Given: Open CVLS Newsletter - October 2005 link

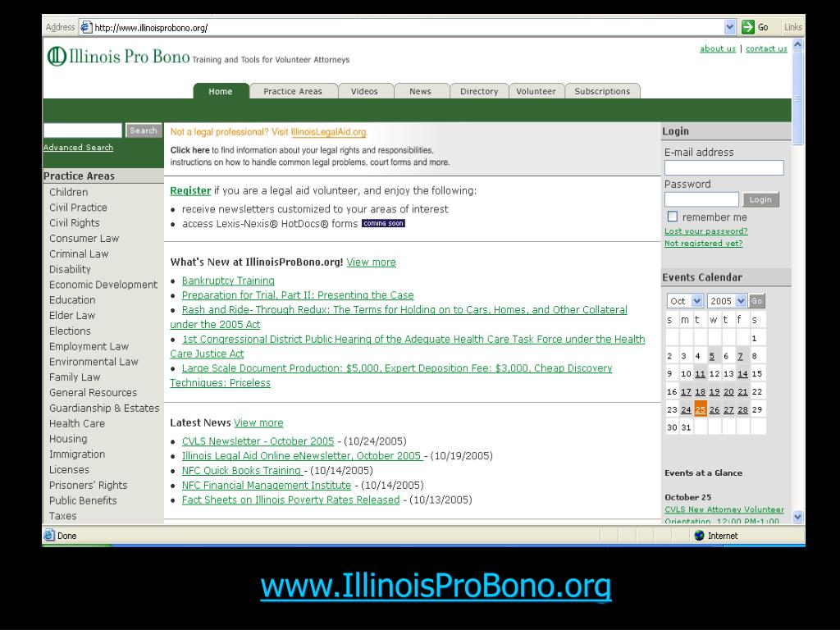Looking at the screenshot, I should point(258,441).
